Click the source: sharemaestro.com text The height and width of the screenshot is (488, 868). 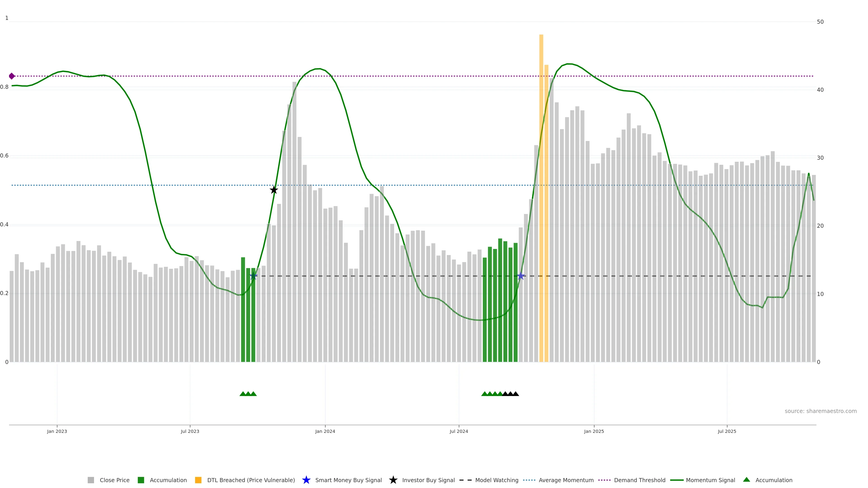(x=821, y=411)
